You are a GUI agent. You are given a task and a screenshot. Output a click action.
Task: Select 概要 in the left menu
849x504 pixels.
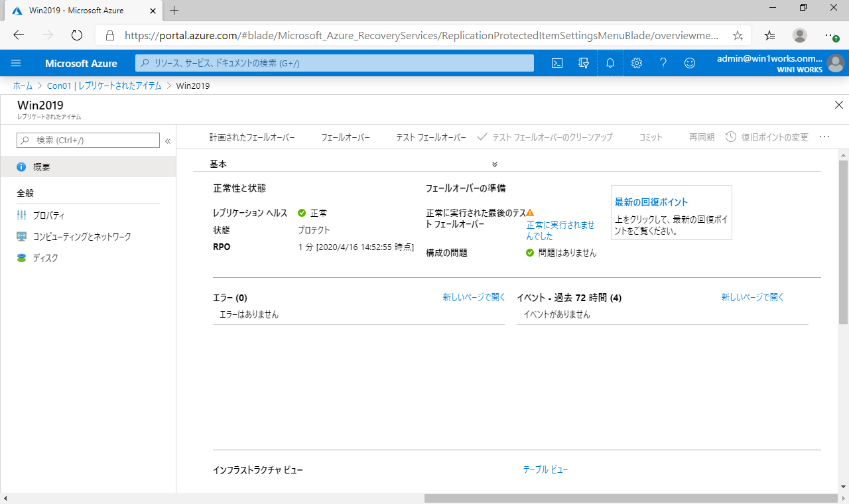tap(88, 166)
